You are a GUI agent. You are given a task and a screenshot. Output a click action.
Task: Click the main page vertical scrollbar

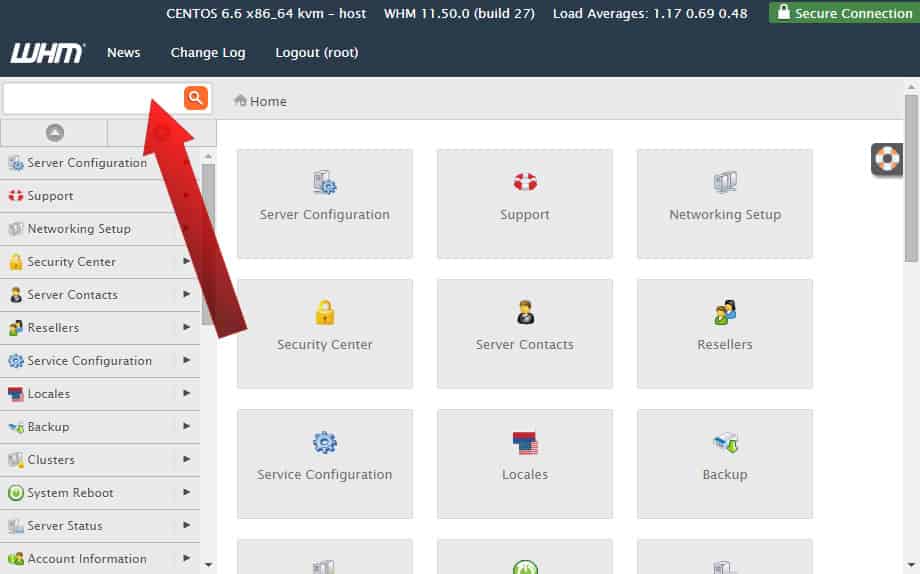click(911, 178)
